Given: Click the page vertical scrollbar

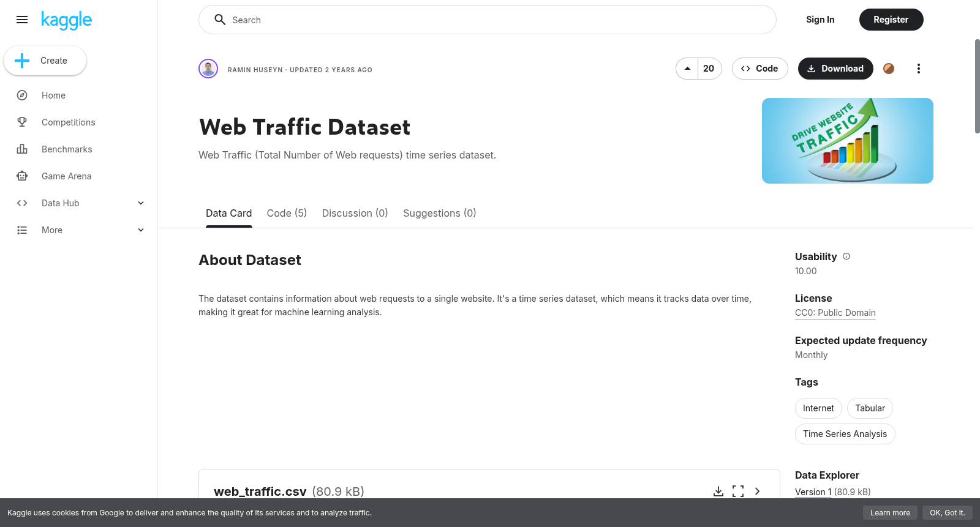Looking at the screenshot, I should point(977,86).
